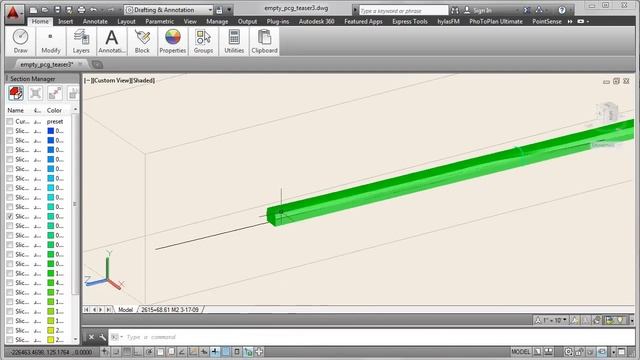
Task: Click the Undo arrow in quick access toolbar
Action: (93, 10)
